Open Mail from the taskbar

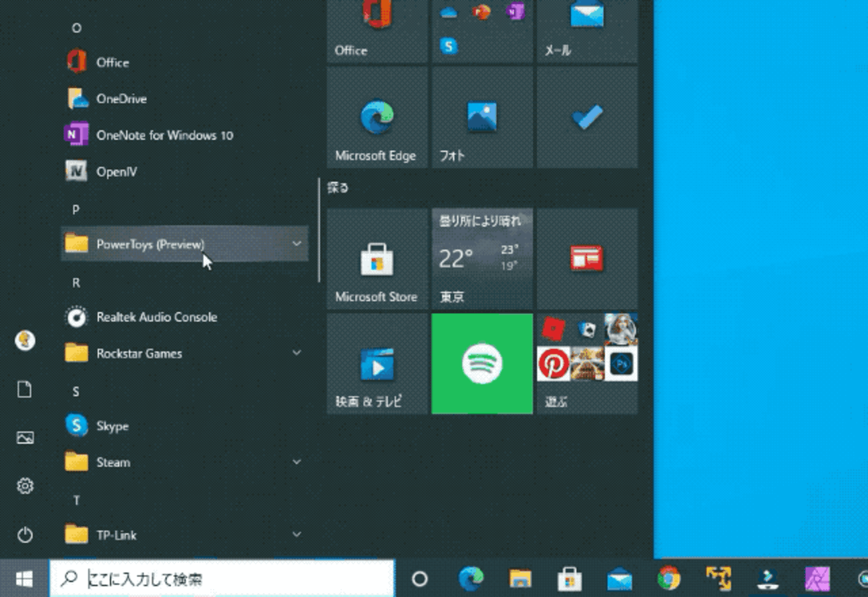pyautogui.click(x=620, y=578)
